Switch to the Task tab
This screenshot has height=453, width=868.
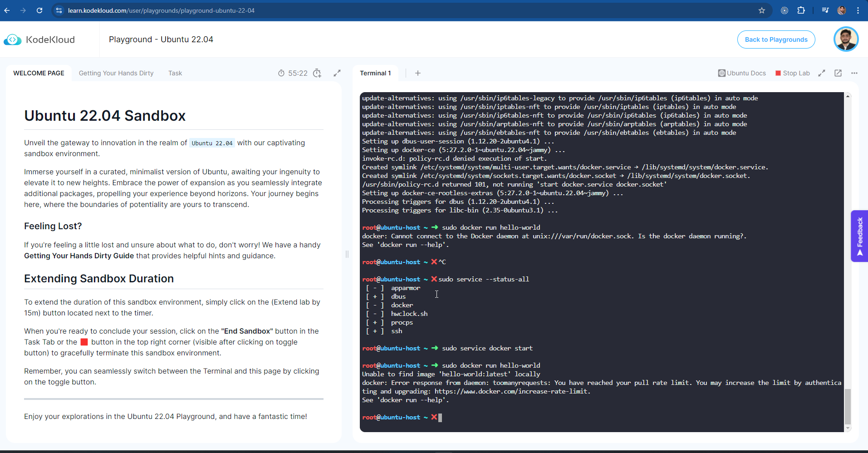(x=175, y=73)
